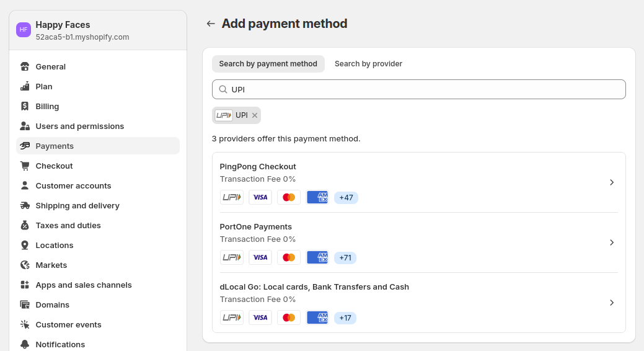
Task: Open the Billing settings page
Action: click(98, 107)
